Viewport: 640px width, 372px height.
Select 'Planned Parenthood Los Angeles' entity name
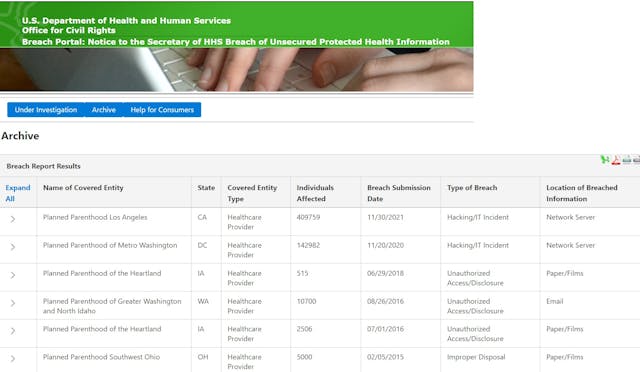[x=95, y=217]
